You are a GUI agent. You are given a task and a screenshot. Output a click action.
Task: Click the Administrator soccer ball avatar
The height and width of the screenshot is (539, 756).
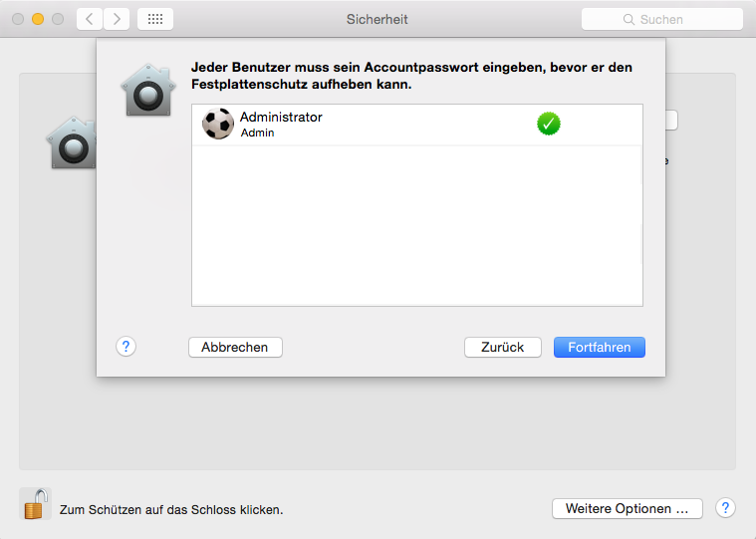coord(217,125)
